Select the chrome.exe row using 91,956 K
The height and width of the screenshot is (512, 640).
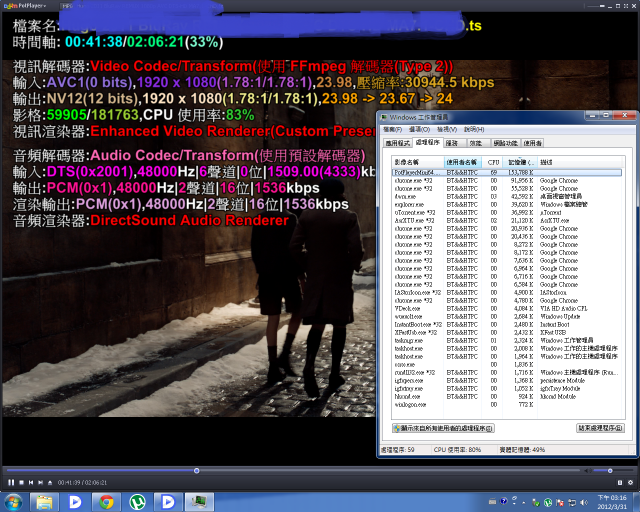[507, 180]
